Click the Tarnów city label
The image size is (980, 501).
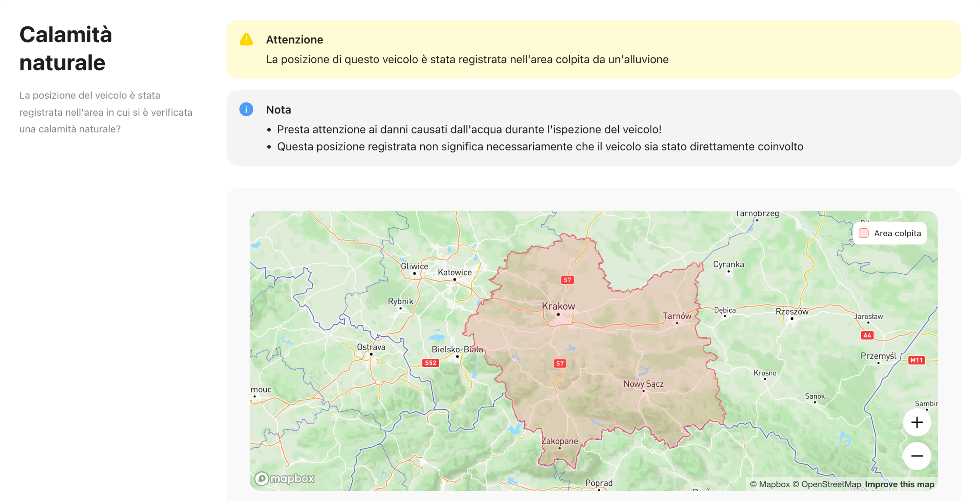click(677, 316)
